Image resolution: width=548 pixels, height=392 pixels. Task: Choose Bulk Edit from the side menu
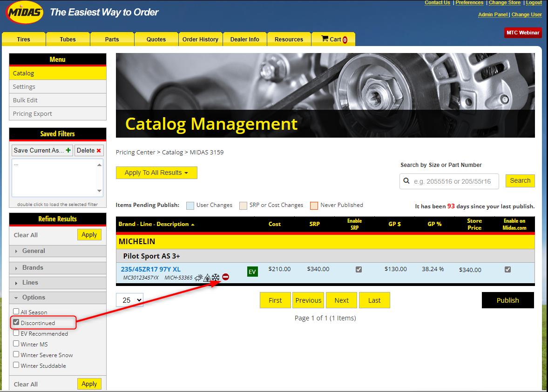point(58,100)
